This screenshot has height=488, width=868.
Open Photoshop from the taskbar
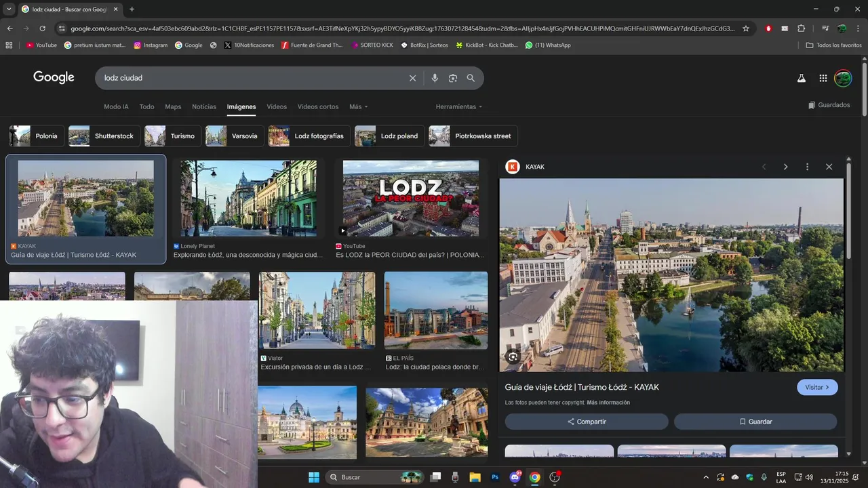coord(495,477)
